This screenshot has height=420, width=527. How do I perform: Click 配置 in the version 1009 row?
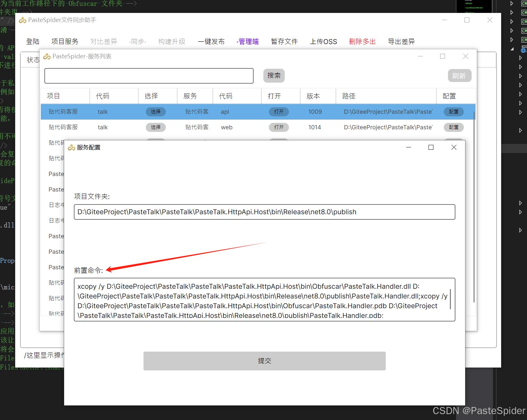[x=454, y=112]
